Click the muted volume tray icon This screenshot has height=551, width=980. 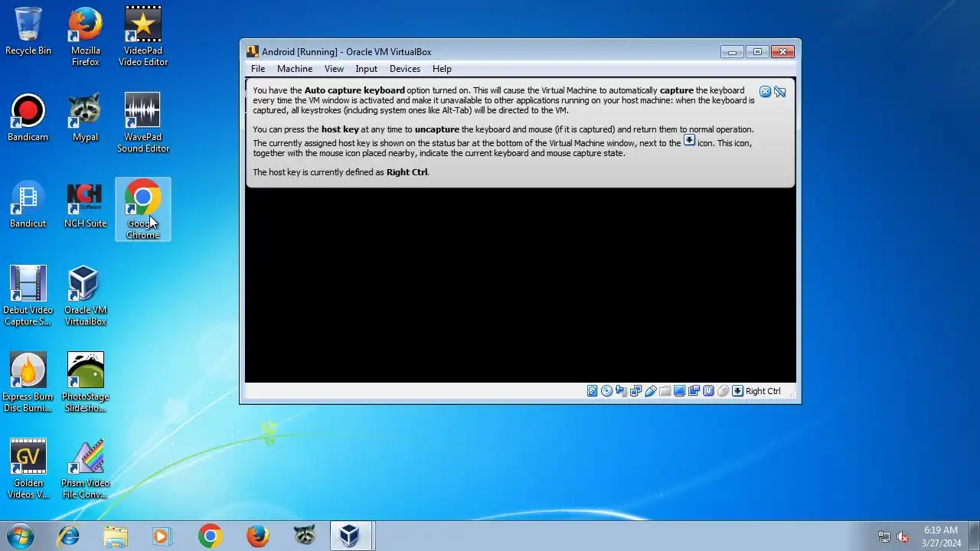coord(903,536)
